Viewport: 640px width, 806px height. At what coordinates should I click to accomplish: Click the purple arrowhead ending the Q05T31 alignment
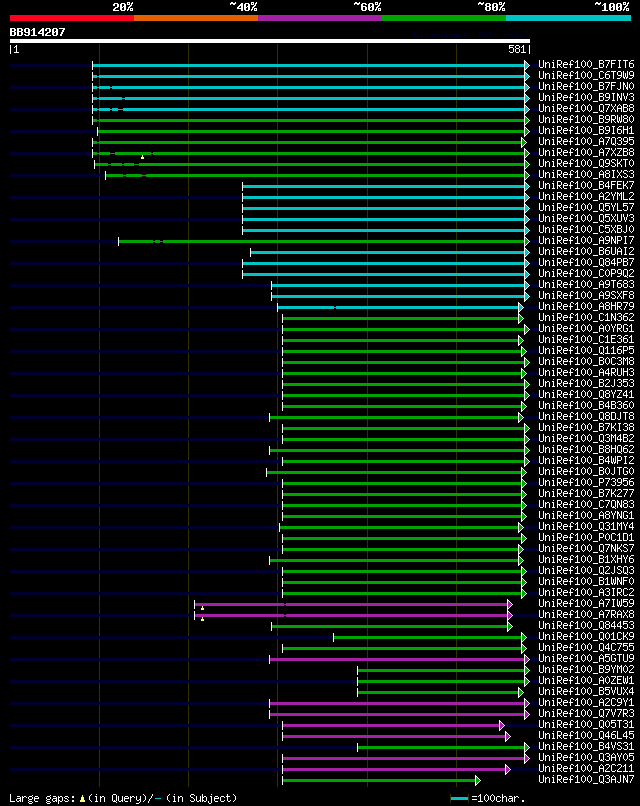tap(502, 726)
